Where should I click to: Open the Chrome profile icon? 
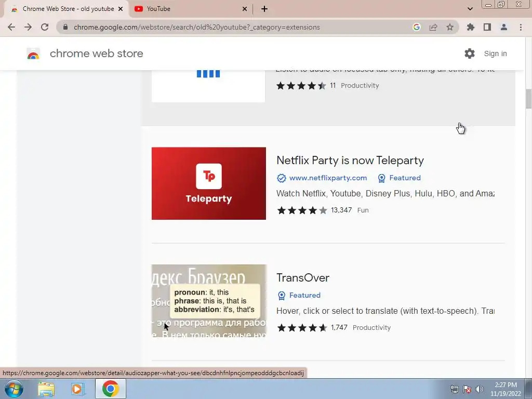click(504, 27)
